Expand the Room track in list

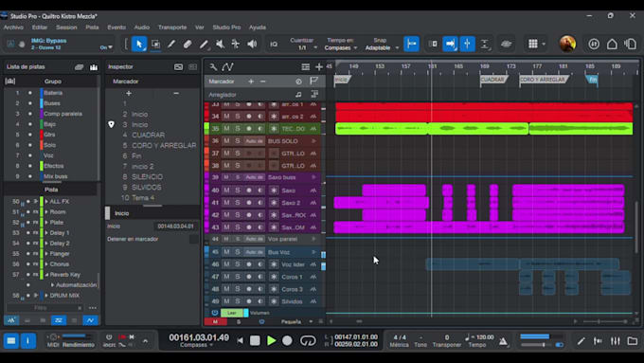pyautogui.click(x=46, y=212)
